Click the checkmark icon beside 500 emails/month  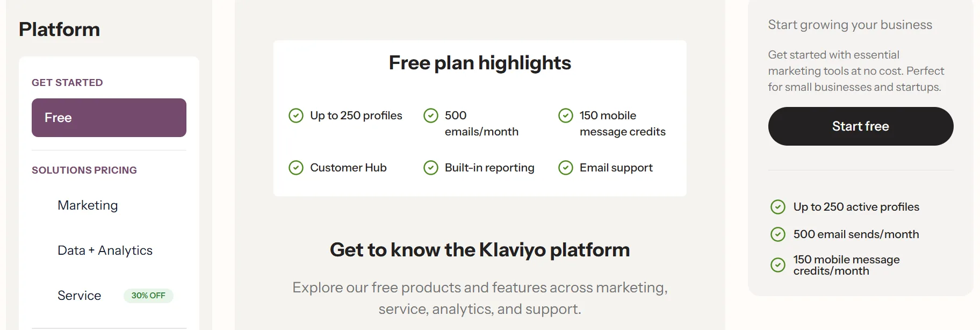point(431,116)
